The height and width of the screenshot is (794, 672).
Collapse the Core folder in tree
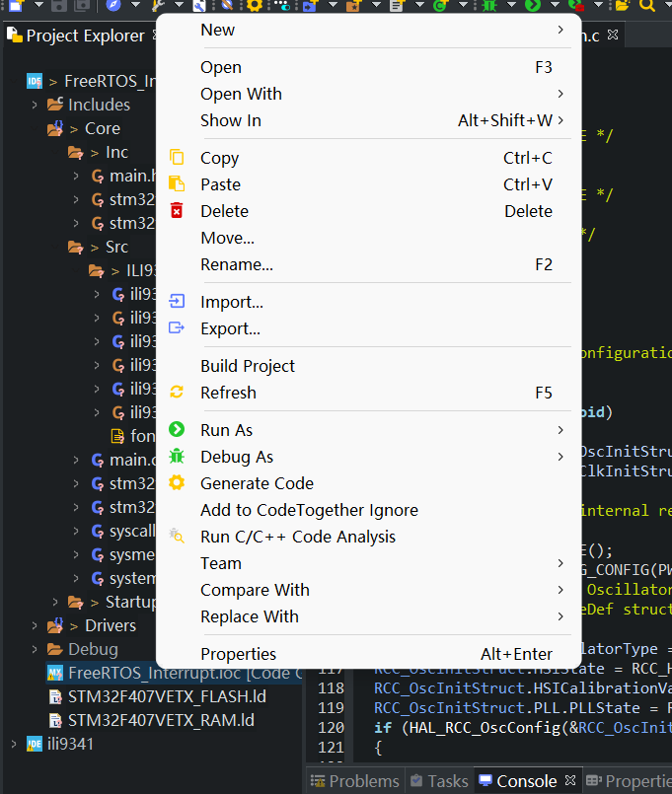[35, 128]
